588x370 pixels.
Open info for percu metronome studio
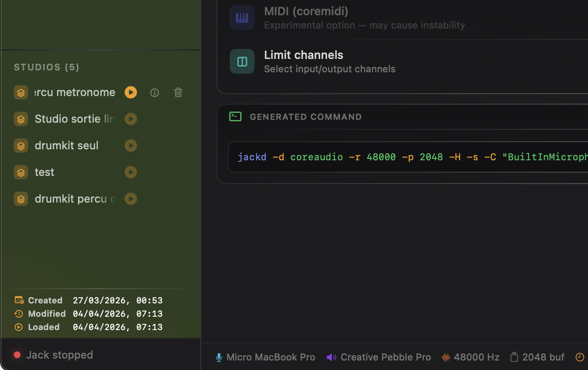pos(155,93)
